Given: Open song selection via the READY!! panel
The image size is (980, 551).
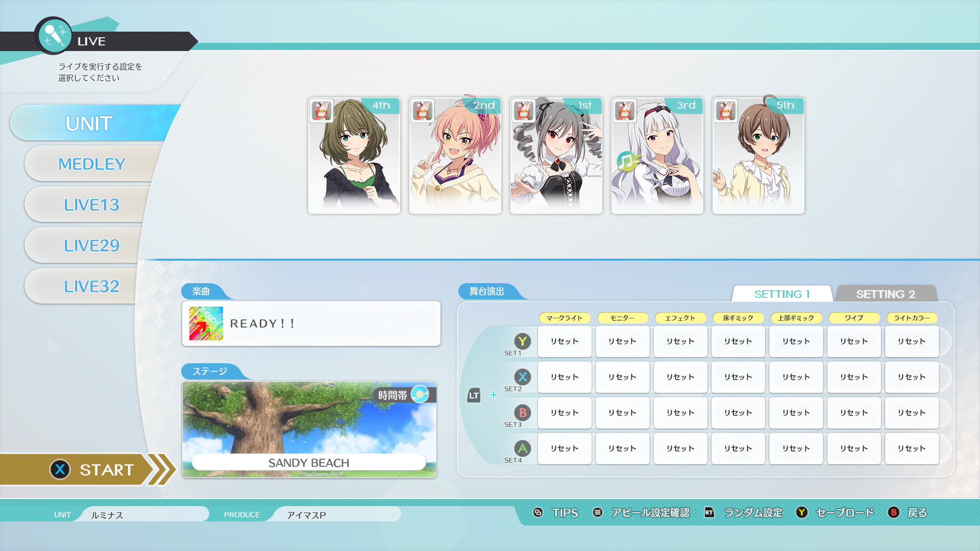Looking at the screenshot, I should click(311, 323).
